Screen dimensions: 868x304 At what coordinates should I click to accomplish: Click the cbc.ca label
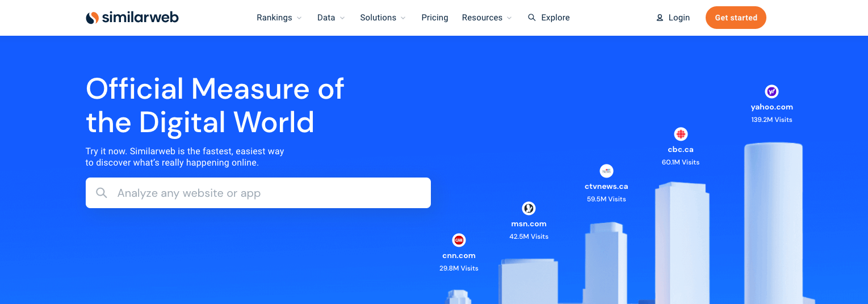[681, 150]
